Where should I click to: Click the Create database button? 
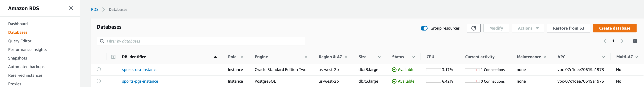tap(614, 28)
